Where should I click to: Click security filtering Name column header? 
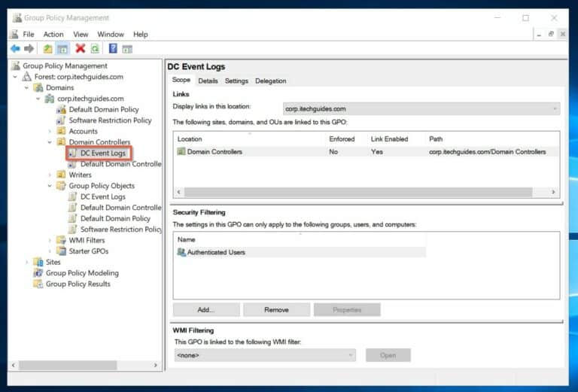click(186, 239)
